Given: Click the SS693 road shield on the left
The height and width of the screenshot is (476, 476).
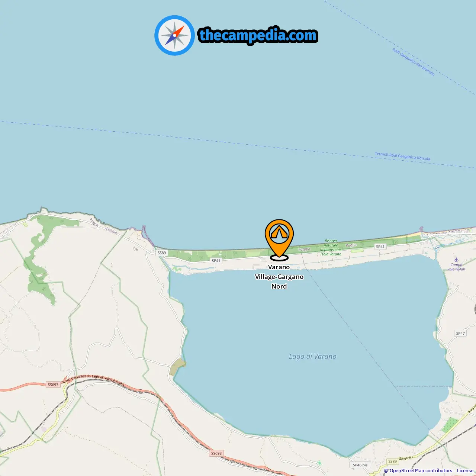Looking at the screenshot, I should point(53,385).
